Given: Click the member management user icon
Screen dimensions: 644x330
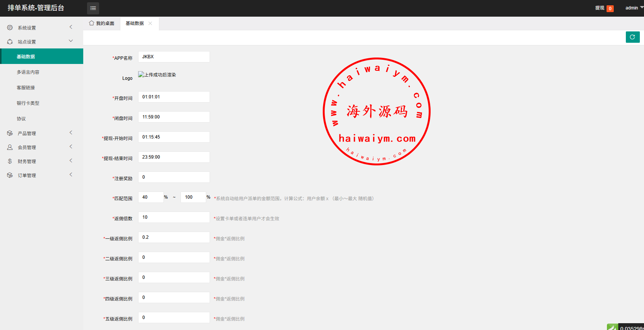Looking at the screenshot, I should coord(10,147).
